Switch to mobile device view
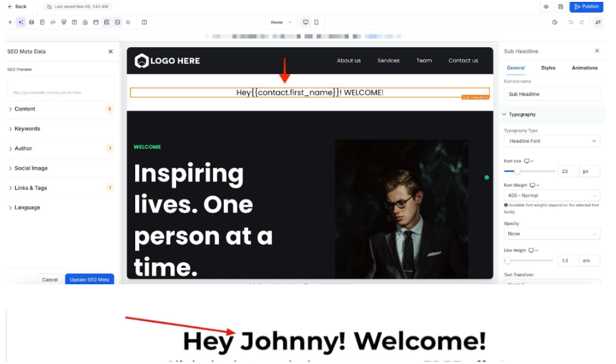 click(x=316, y=22)
